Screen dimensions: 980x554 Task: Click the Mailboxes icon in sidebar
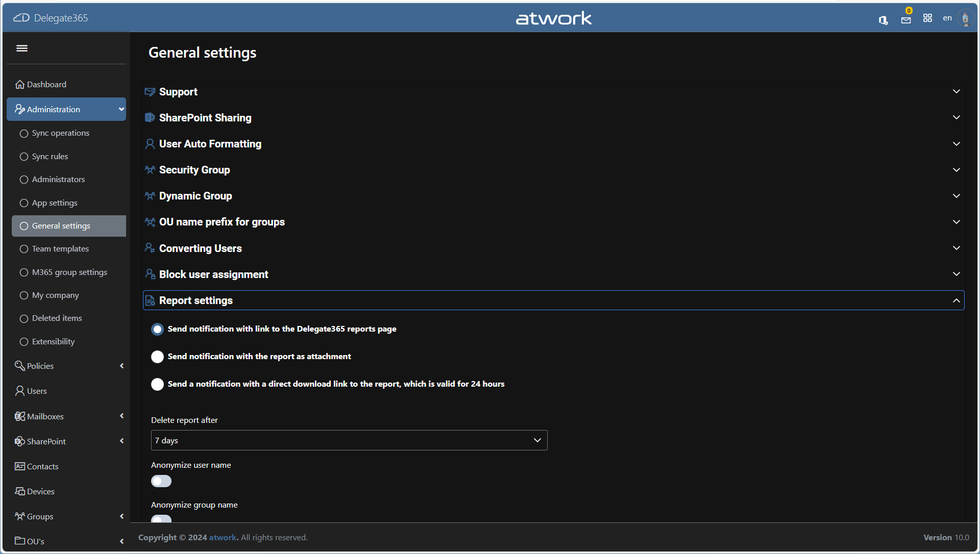[x=20, y=416]
